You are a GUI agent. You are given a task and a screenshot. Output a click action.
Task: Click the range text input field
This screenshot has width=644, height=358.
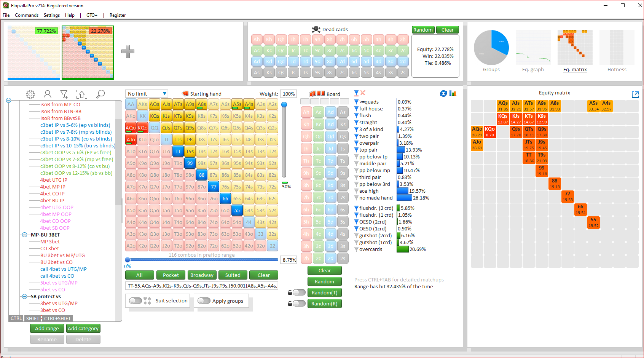[202, 286]
